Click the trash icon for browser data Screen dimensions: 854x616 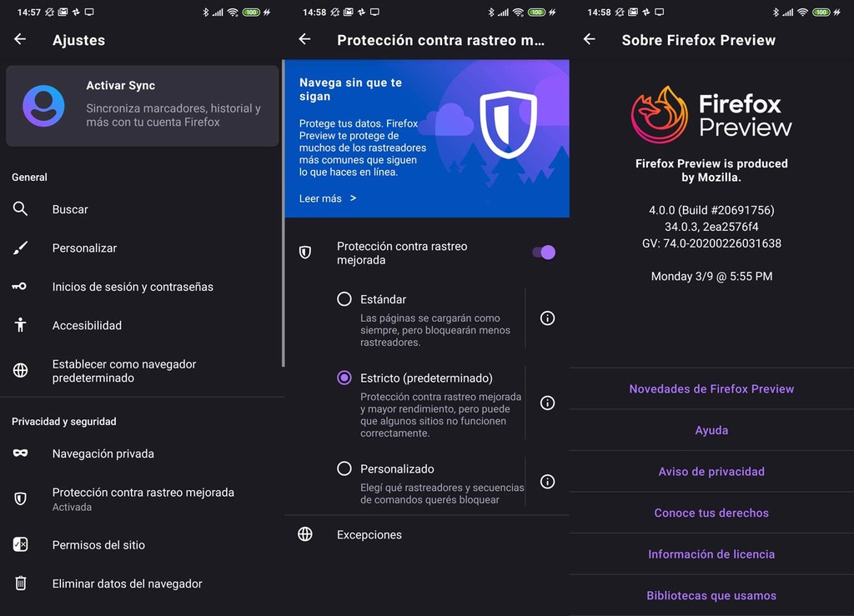coord(20,583)
